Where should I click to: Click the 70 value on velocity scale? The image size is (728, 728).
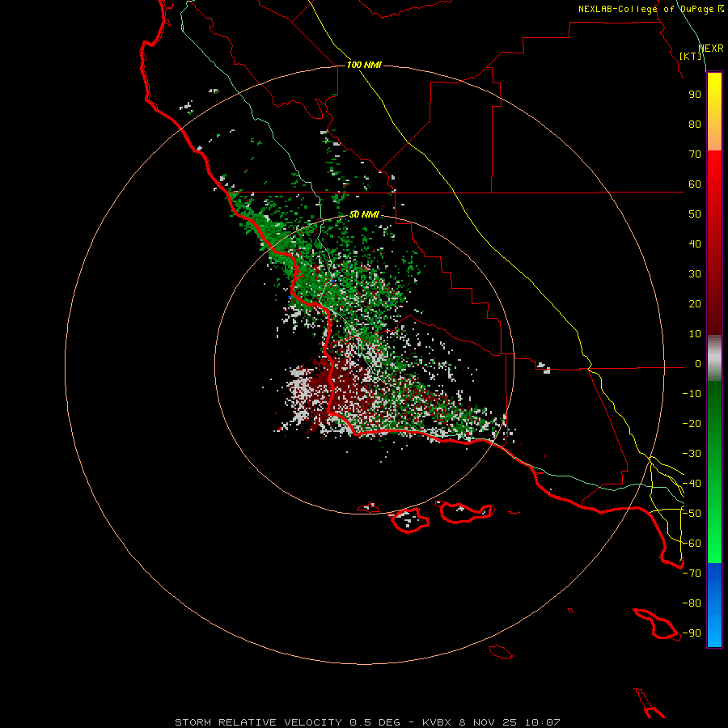(695, 154)
